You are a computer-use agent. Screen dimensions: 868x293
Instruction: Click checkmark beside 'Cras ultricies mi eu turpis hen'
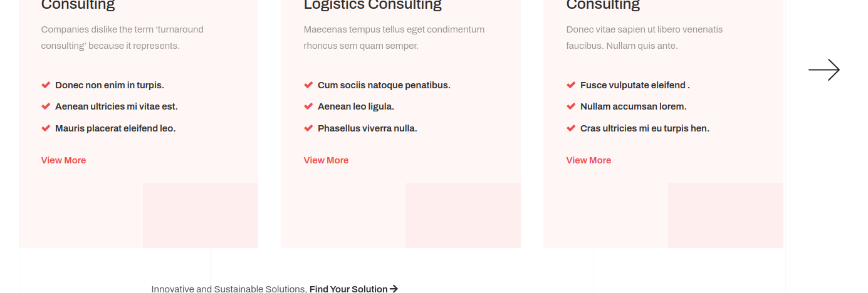[571, 128]
